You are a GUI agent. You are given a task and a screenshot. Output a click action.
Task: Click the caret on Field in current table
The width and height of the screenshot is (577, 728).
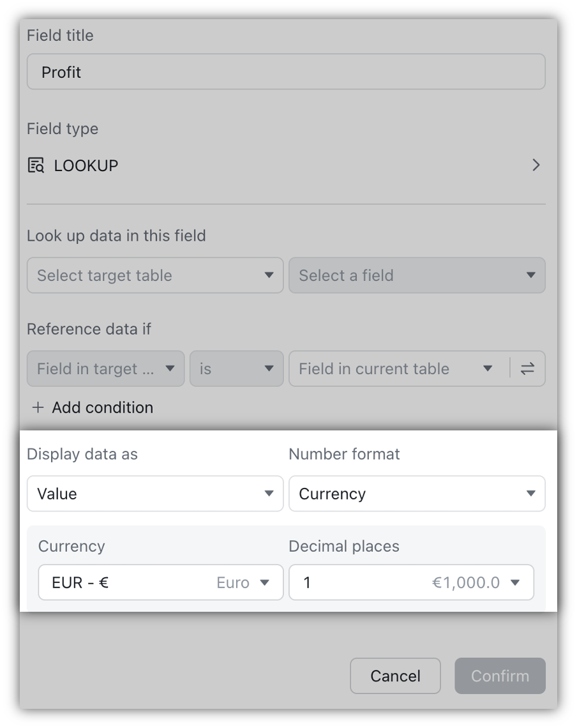(488, 368)
